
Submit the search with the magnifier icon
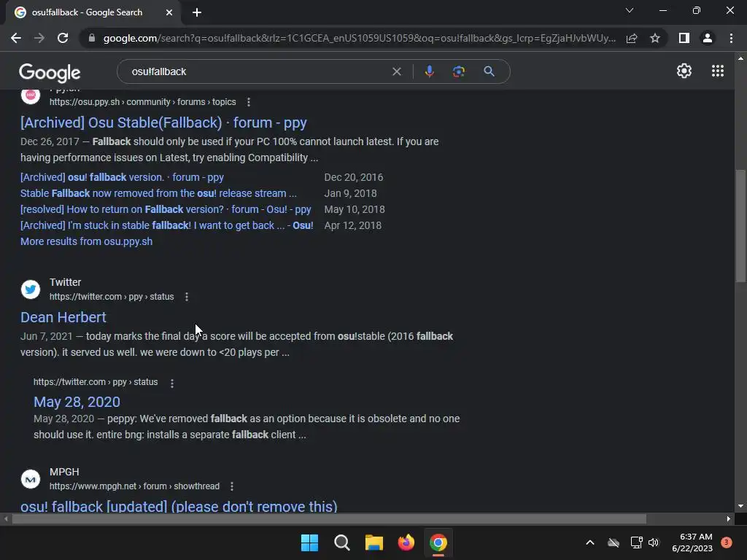pyautogui.click(x=489, y=71)
